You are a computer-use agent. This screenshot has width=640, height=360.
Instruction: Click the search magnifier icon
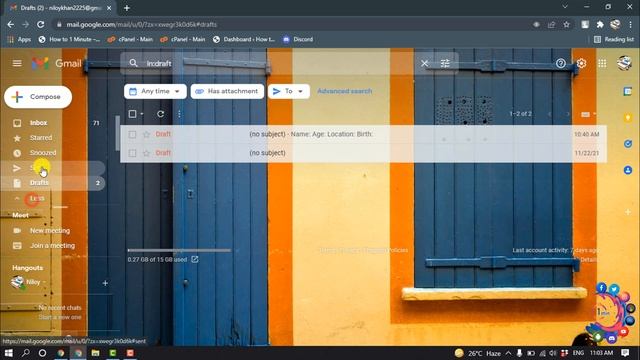point(133,63)
